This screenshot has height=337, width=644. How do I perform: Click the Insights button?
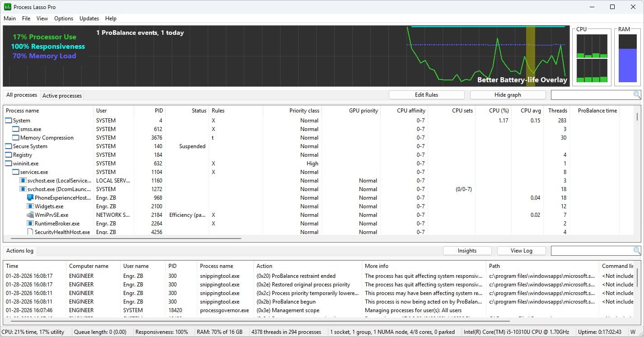(467, 251)
